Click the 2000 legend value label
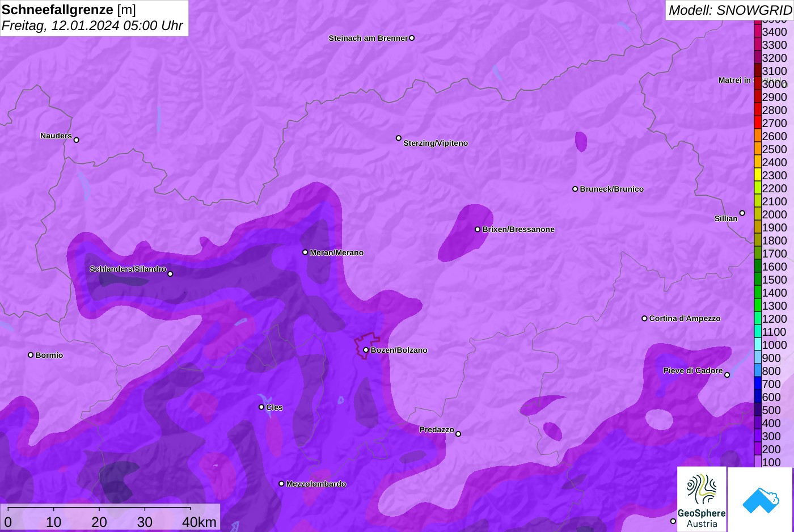This screenshot has width=794, height=532. point(774,214)
